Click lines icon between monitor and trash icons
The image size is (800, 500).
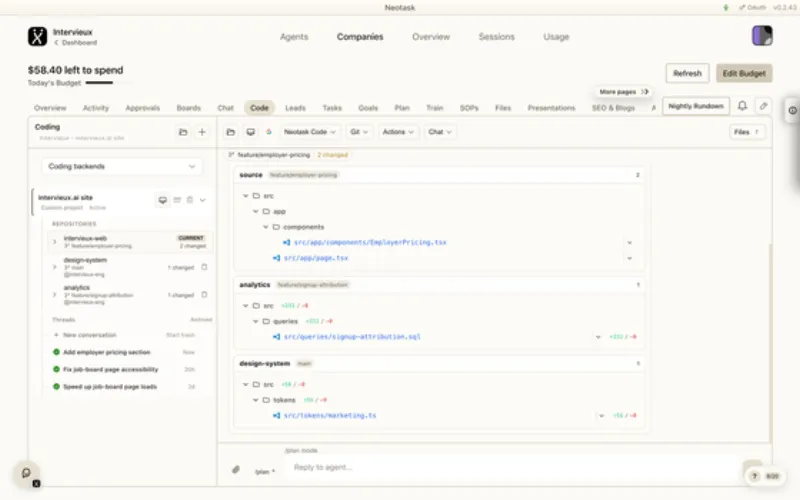(x=177, y=200)
